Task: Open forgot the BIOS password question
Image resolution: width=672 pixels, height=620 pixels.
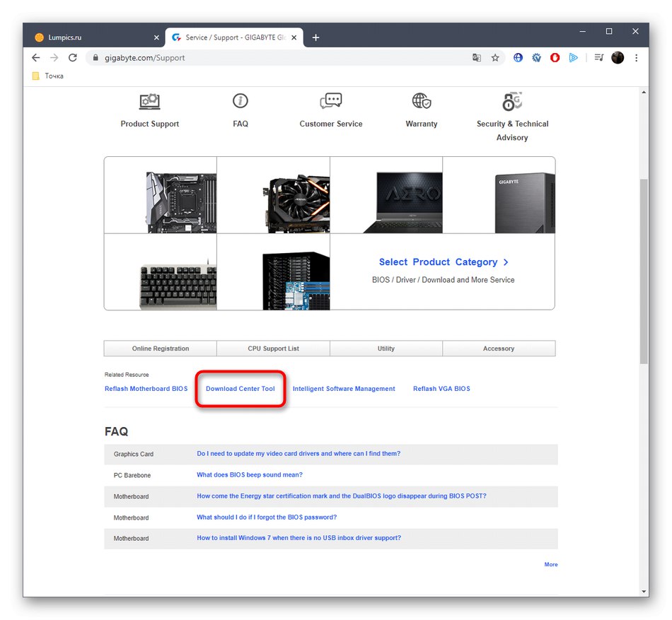Action: [x=267, y=517]
